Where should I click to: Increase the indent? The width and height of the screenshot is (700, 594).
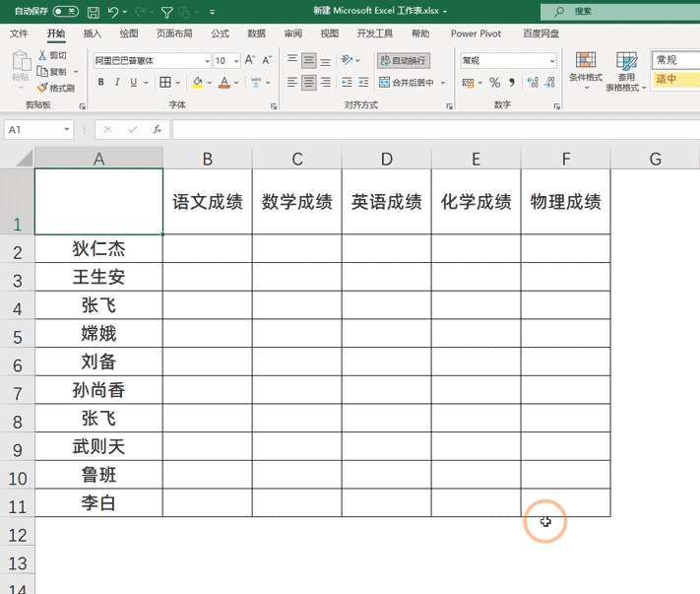(363, 82)
